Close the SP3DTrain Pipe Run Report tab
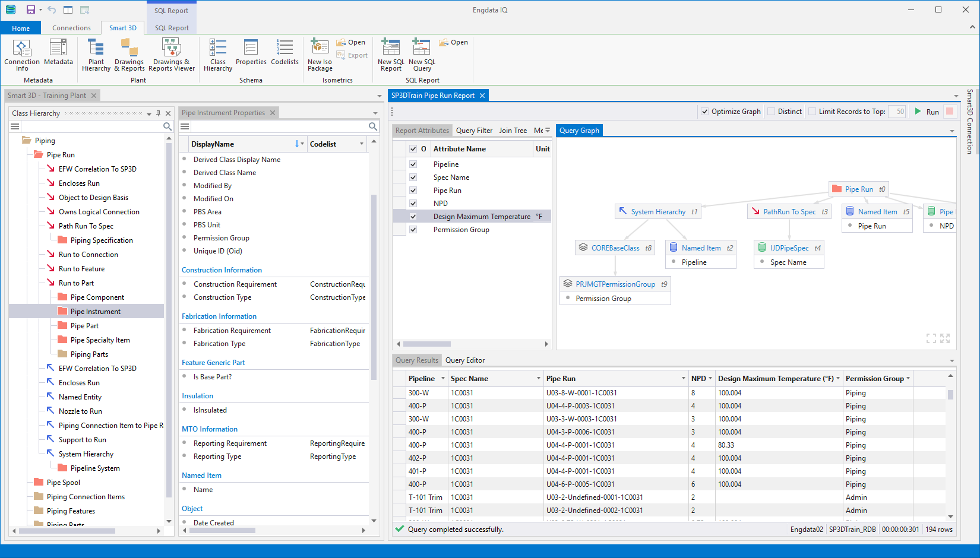Image resolution: width=980 pixels, height=558 pixels. click(482, 96)
